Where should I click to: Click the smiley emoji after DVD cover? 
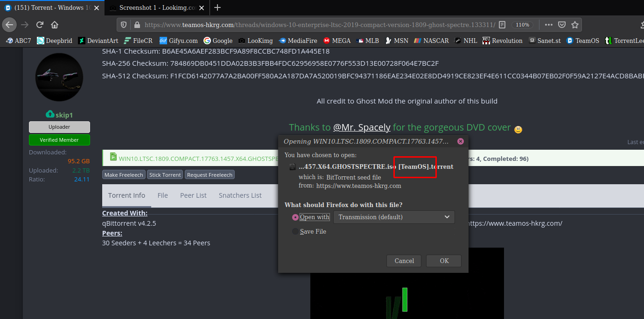(518, 129)
